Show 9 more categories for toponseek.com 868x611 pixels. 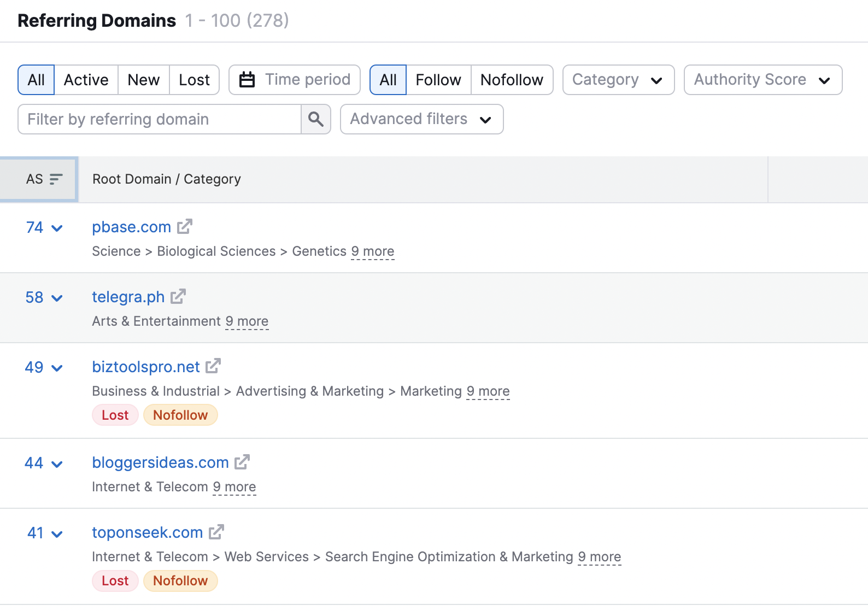[600, 557]
